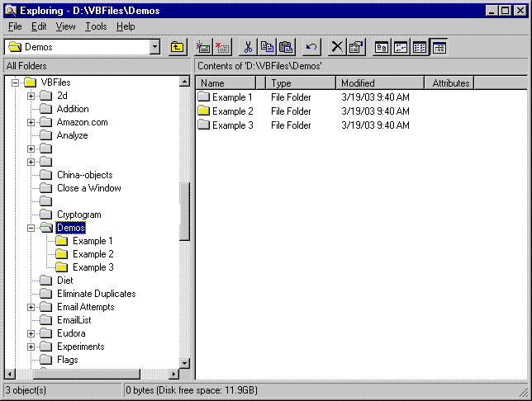Sort by Name column header
Screen dimensions: 532x401
coord(226,83)
